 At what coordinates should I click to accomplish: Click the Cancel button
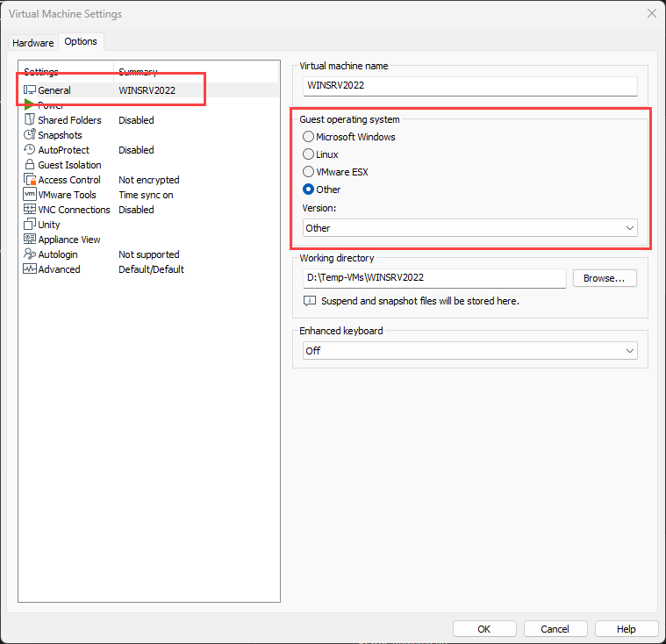[555, 629]
